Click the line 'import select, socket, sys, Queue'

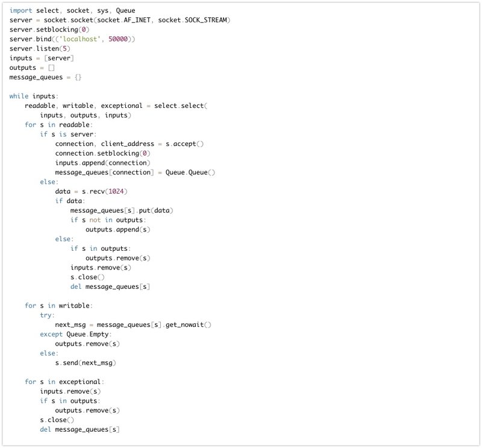(72, 10)
